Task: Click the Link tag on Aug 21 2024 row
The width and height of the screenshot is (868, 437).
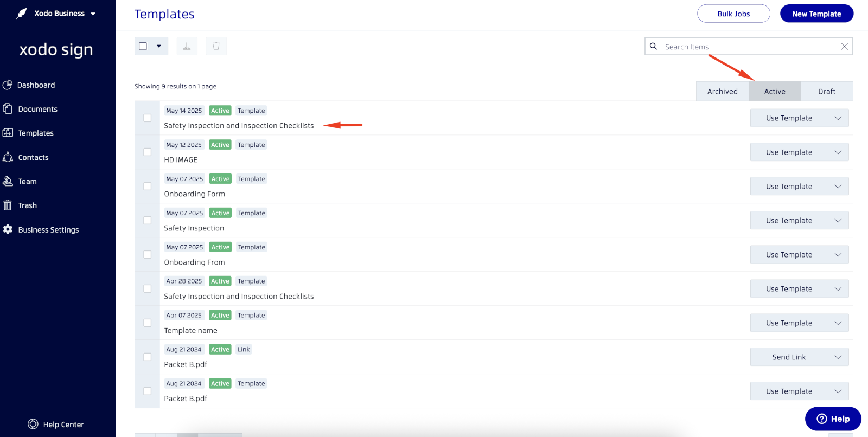Action: (244, 350)
